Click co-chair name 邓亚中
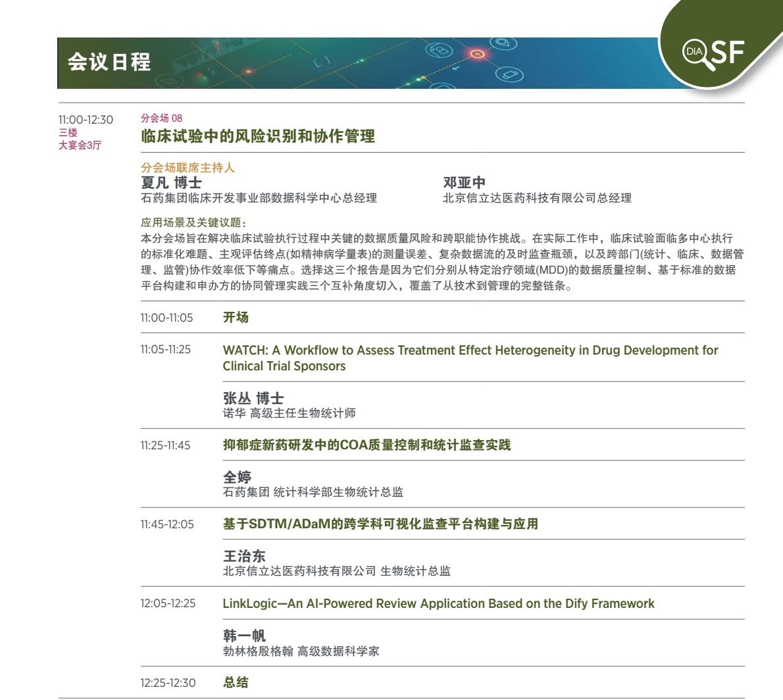783x700 pixels. 464,182
